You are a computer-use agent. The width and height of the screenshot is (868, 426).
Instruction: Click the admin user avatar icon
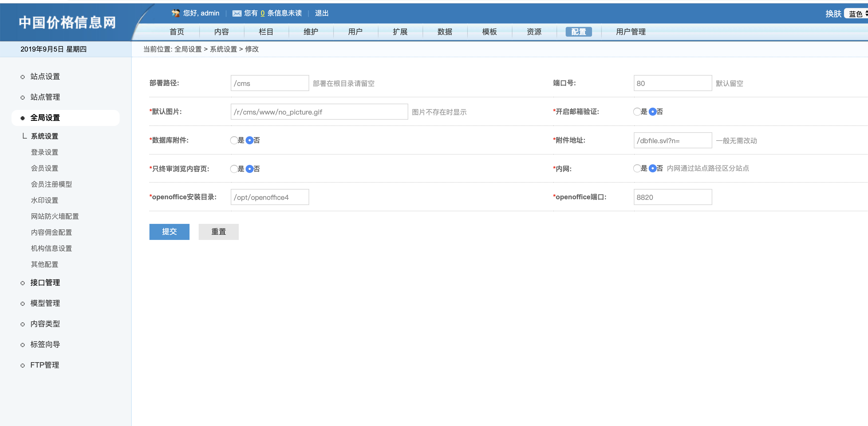point(175,13)
